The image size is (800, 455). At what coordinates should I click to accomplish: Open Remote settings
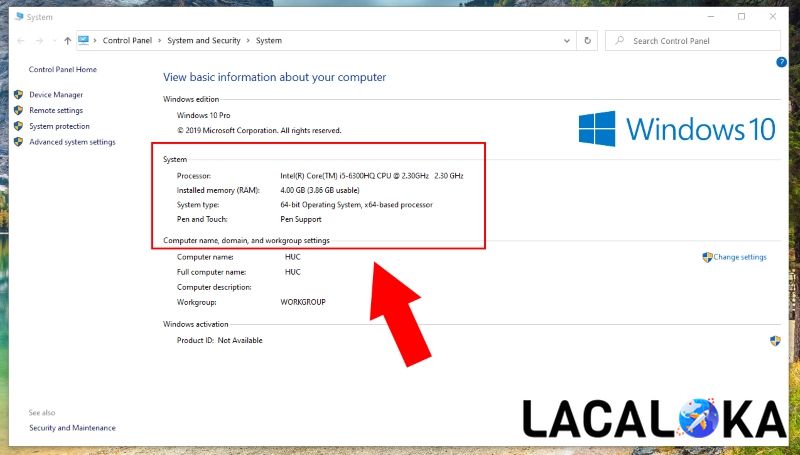click(56, 110)
